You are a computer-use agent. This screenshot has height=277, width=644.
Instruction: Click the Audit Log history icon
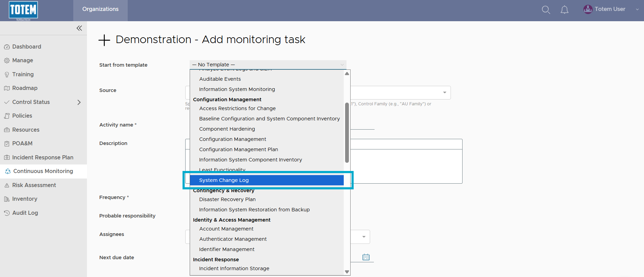(x=7, y=213)
